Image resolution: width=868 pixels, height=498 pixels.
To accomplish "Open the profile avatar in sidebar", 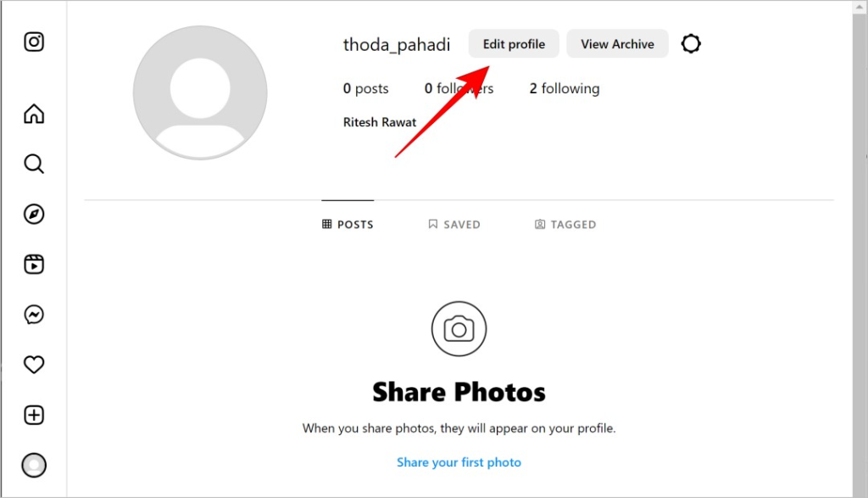I will click(34, 465).
